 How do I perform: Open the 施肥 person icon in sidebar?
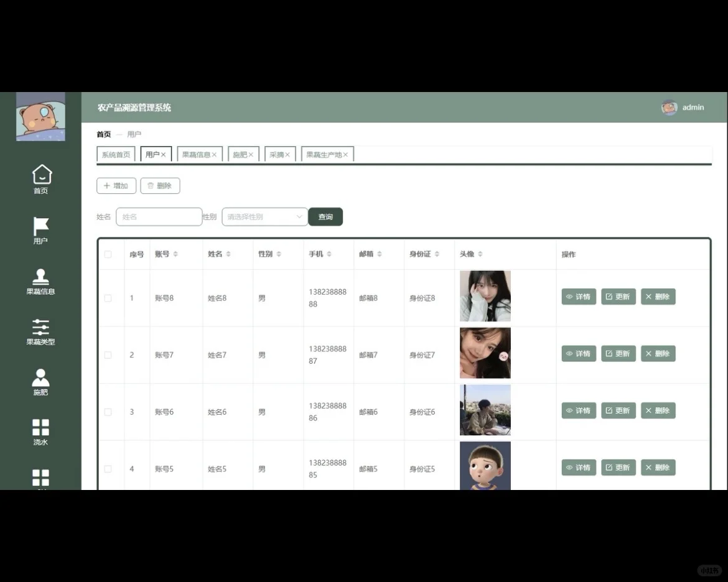[41, 377]
